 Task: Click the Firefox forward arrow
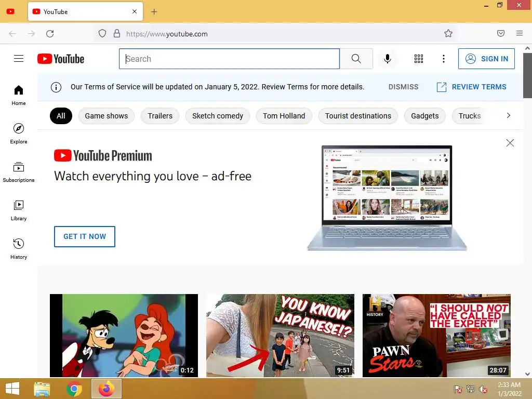(x=31, y=34)
